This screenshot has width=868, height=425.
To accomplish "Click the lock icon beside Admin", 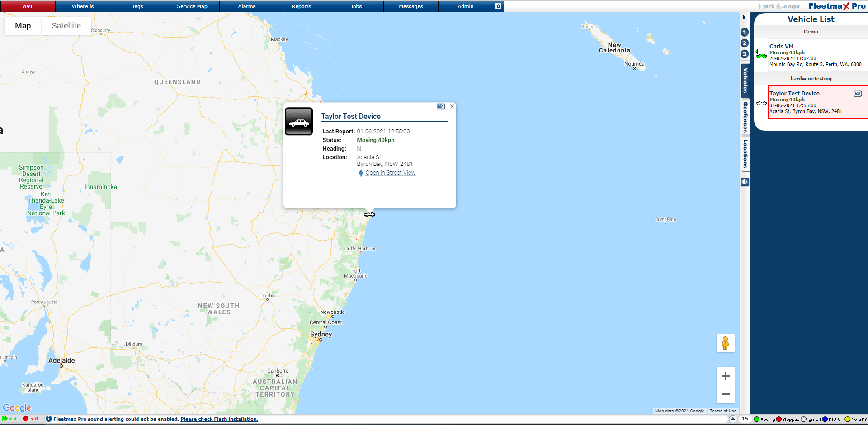I will [x=498, y=6].
